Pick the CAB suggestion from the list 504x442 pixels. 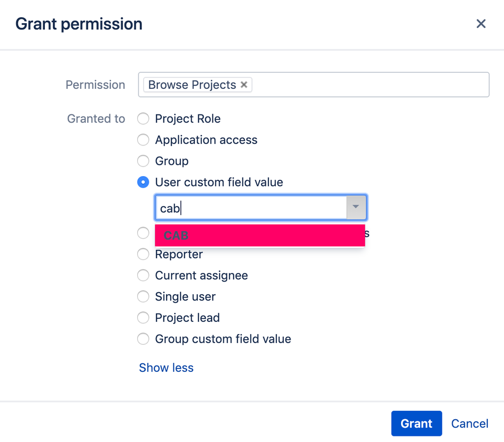pyautogui.click(x=259, y=236)
